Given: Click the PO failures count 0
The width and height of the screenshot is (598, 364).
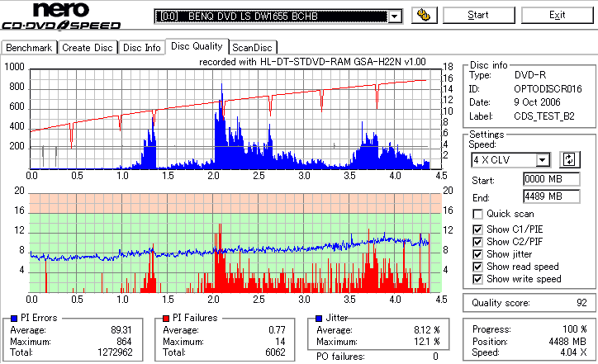Looking at the screenshot, I should click(435, 357).
